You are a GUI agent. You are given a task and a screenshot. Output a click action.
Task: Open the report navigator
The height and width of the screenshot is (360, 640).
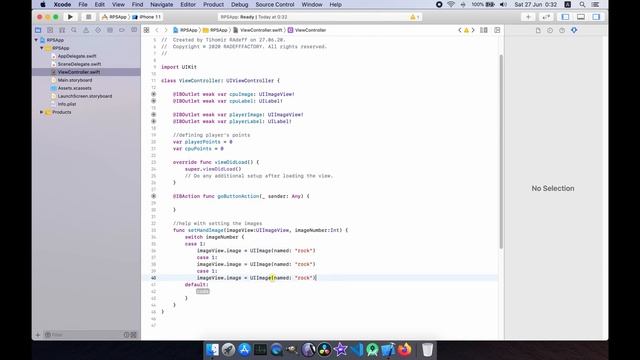tap(134, 30)
